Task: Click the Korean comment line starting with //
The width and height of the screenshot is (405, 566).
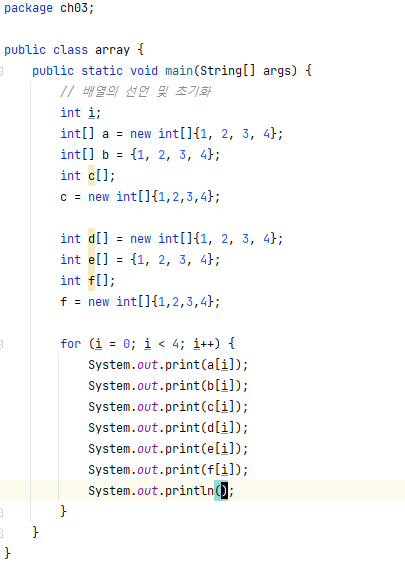Action: (x=136, y=92)
